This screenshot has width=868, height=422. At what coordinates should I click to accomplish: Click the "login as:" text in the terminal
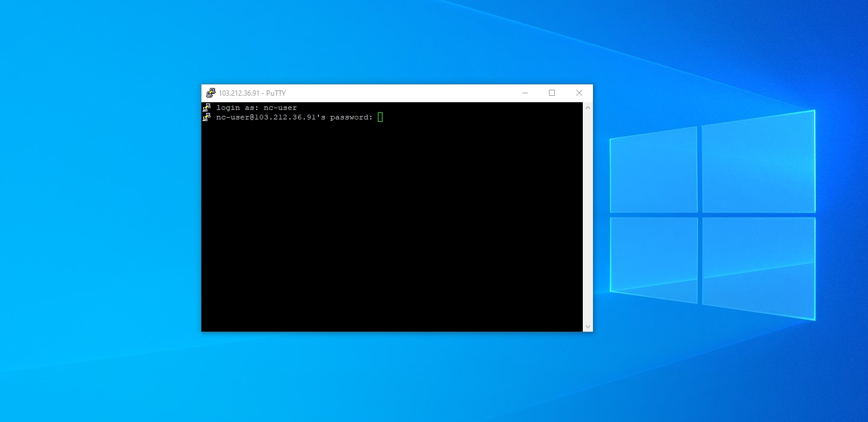click(x=237, y=108)
